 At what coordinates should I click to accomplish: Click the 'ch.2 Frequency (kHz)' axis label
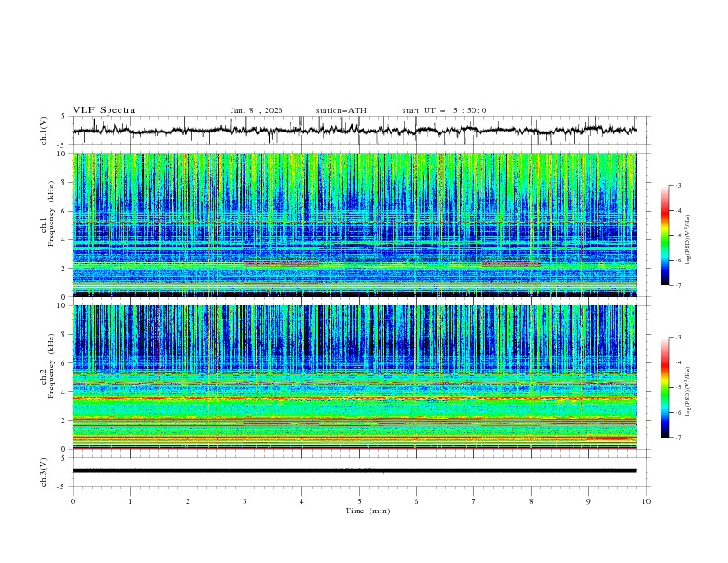[x=48, y=366]
